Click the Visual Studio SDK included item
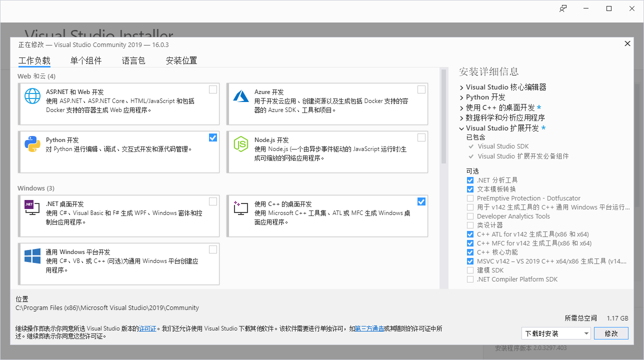The width and height of the screenshot is (644, 360). (503, 146)
